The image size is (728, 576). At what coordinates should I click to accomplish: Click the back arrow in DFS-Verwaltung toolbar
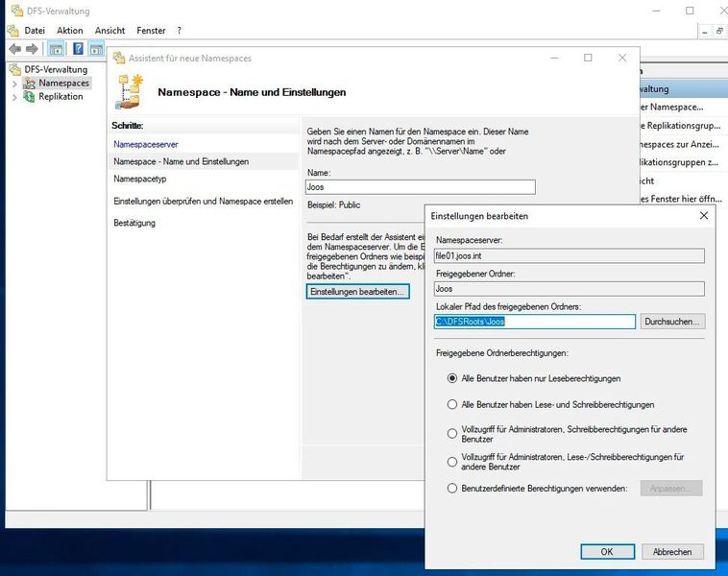tap(14, 49)
